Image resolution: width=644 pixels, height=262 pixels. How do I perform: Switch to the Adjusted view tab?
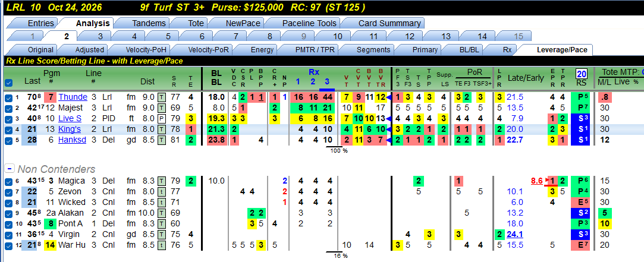pyautogui.click(x=89, y=50)
